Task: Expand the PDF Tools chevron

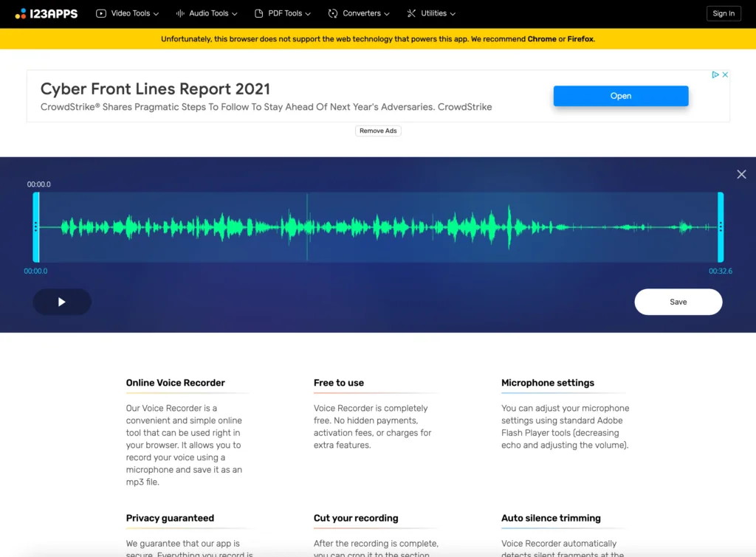Action: tap(308, 14)
